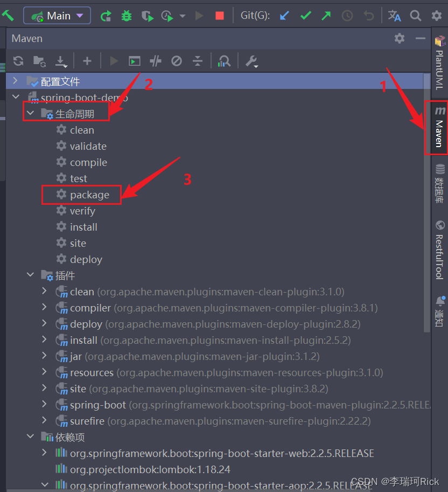Open the RestfulTool side tab
448x492 pixels.
point(440,250)
